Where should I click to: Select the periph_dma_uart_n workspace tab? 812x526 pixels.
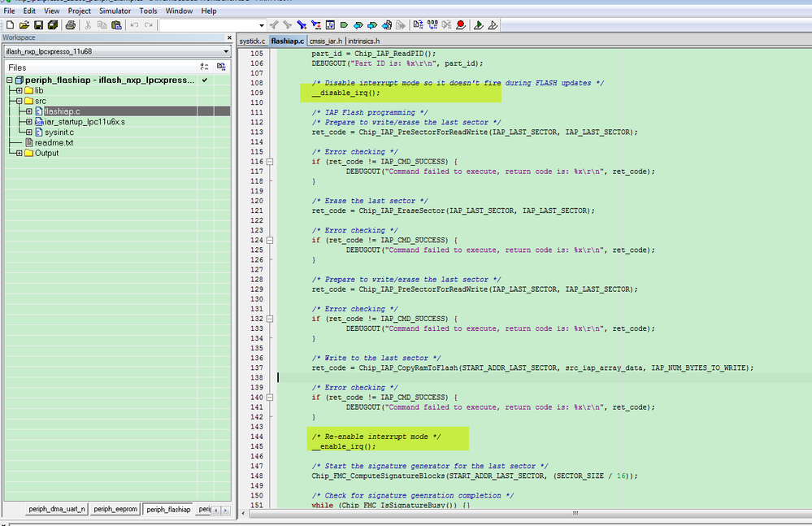click(56, 509)
